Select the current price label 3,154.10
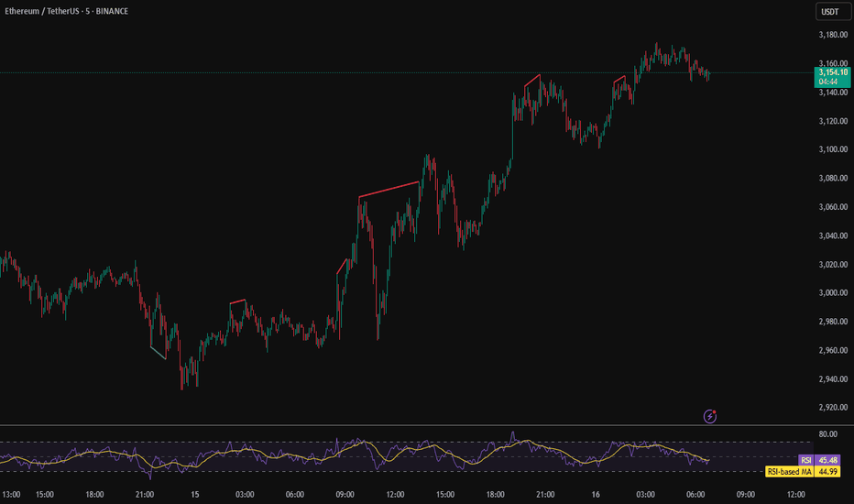The height and width of the screenshot is (504, 854). click(x=832, y=72)
